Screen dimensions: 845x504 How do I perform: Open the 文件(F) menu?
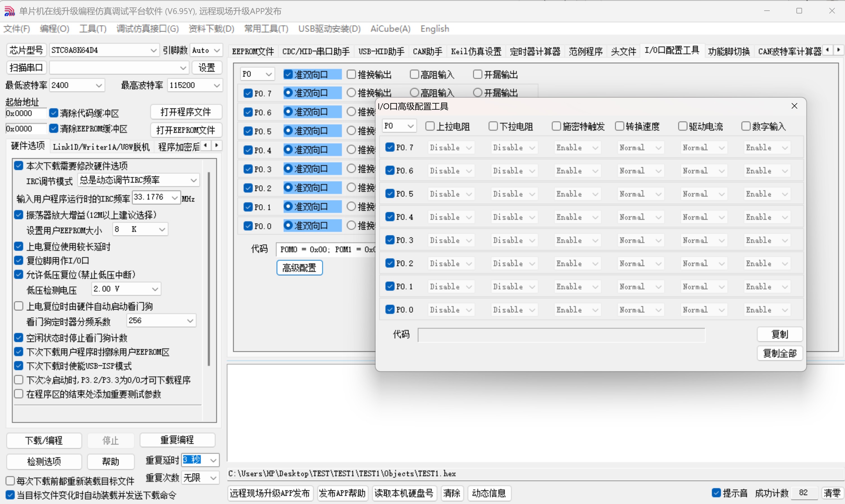(x=17, y=29)
